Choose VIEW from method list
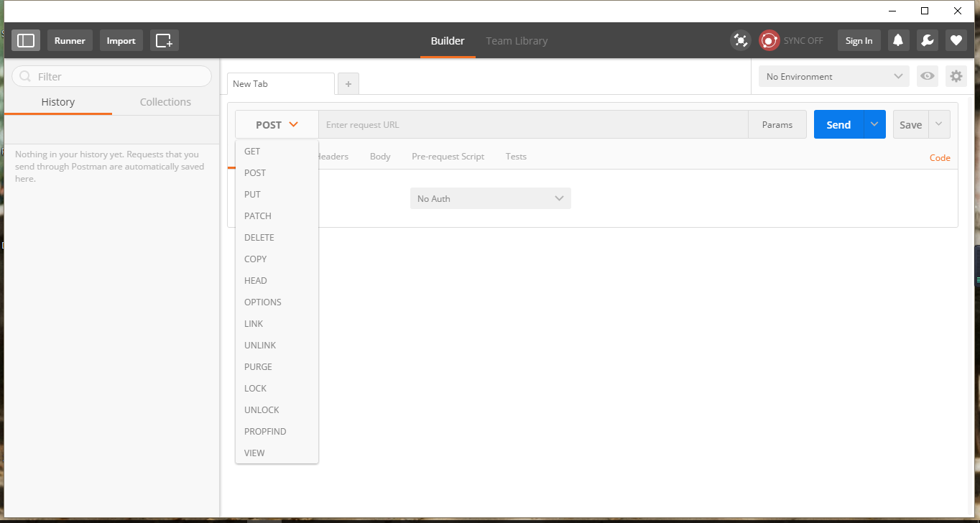 pos(277,453)
